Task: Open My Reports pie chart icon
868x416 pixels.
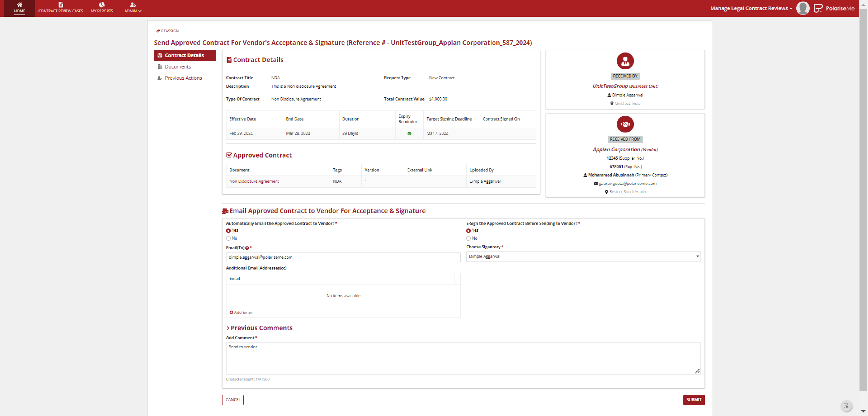Action: 102,5
